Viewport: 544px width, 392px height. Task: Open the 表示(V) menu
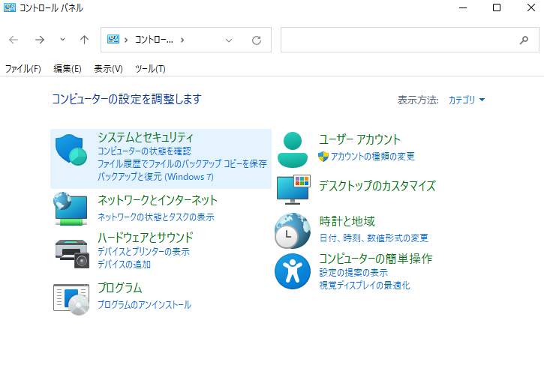[108, 69]
